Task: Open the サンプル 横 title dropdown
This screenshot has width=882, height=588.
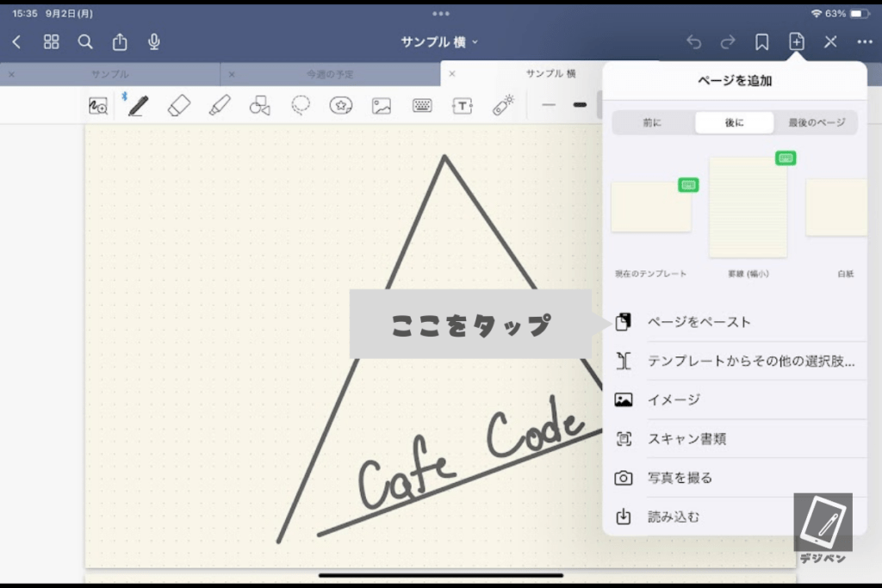Action: click(439, 41)
